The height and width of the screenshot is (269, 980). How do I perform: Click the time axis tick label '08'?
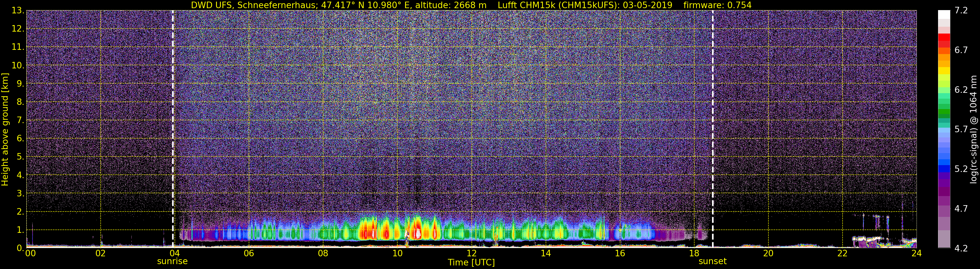coord(323,253)
